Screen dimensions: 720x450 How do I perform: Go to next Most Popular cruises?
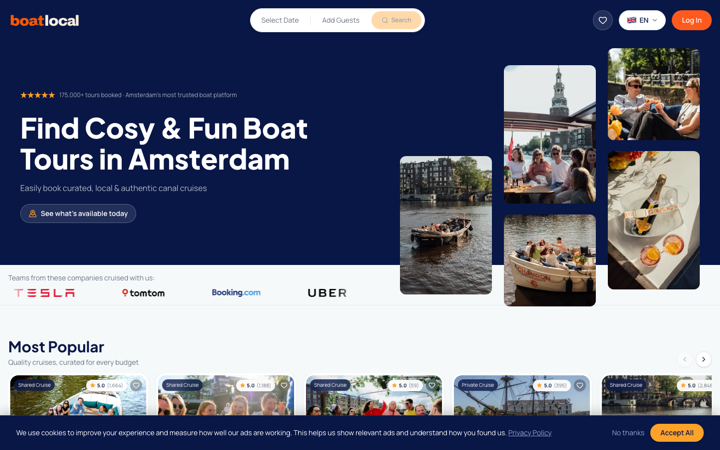[x=703, y=359]
